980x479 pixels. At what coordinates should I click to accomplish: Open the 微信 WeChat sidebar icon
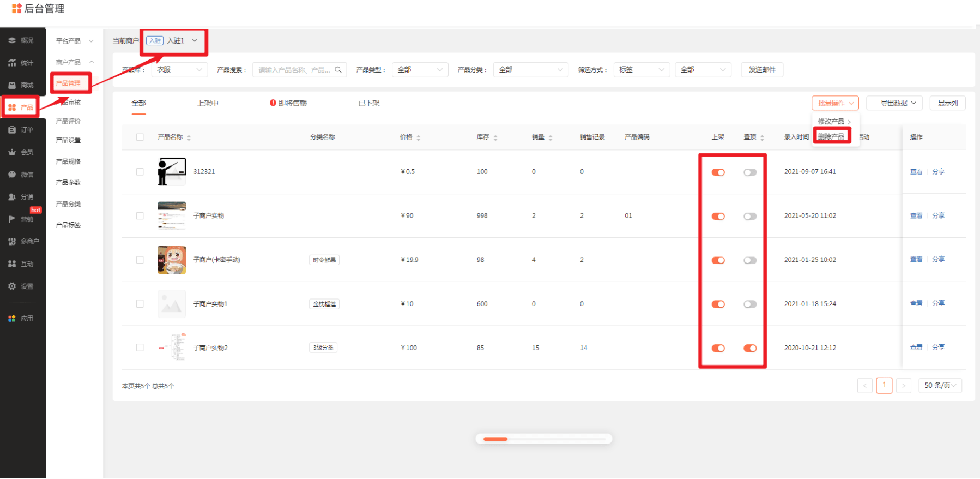pyautogui.click(x=12, y=175)
